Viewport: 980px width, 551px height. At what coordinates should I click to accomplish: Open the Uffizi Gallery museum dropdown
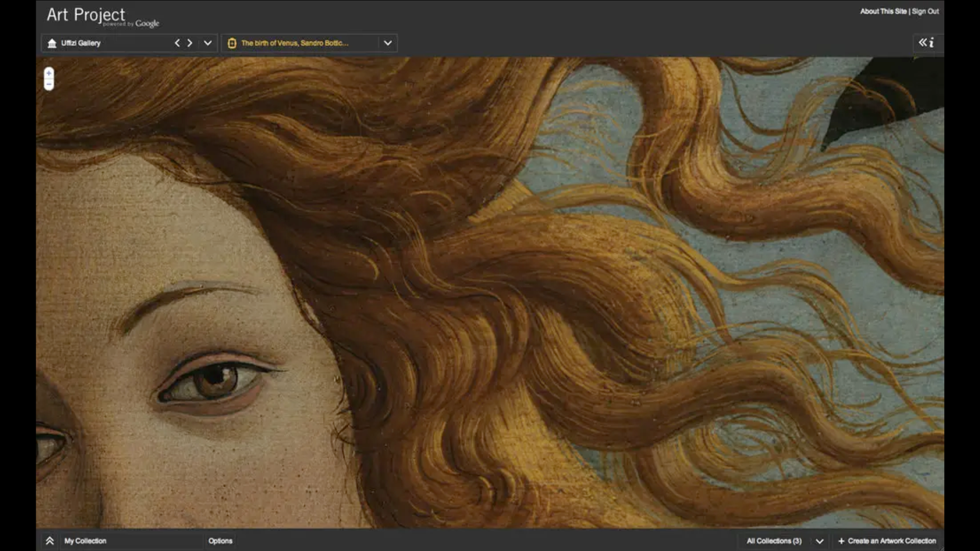(x=208, y=43)
